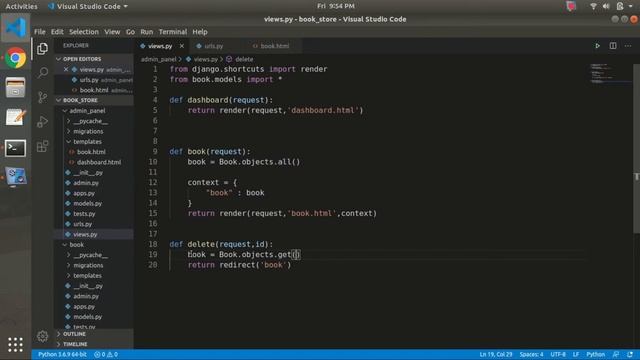640x360 pixels.
Task: Open the Visual Studio Code app menu dropdown
Action: [x=87, y=6]
